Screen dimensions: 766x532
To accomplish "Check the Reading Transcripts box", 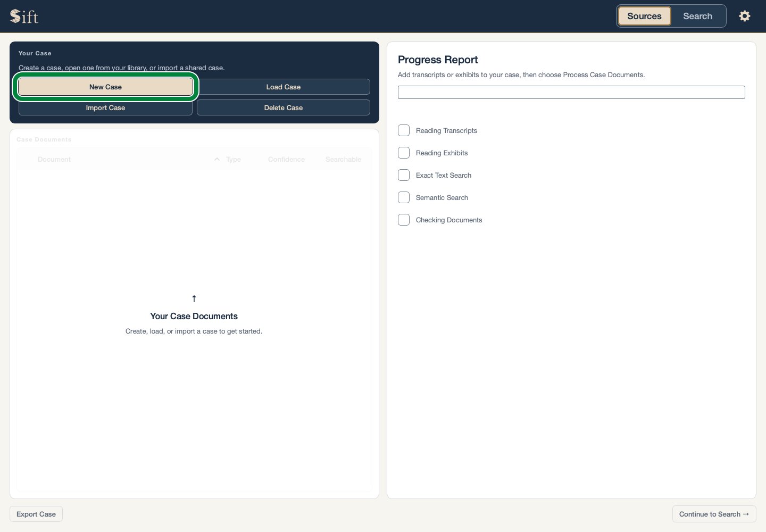I will (x=404, y=130).
